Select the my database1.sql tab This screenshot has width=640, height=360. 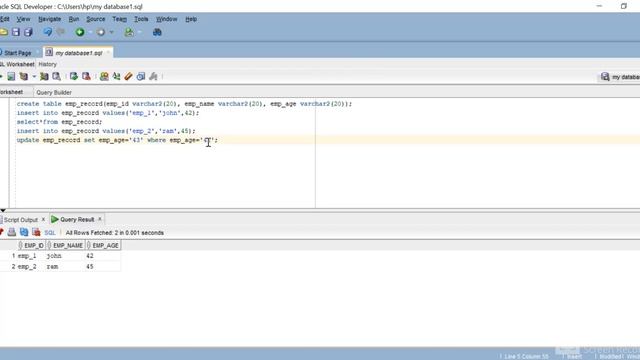(79, 53)
